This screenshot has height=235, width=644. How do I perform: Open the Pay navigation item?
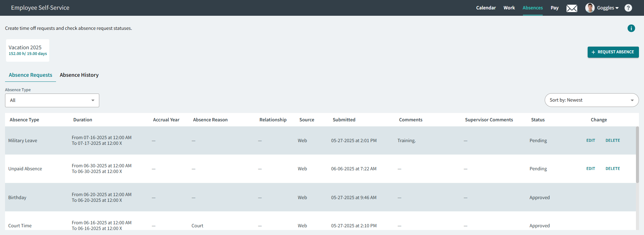pyautogui.click(x=554, y=8)
